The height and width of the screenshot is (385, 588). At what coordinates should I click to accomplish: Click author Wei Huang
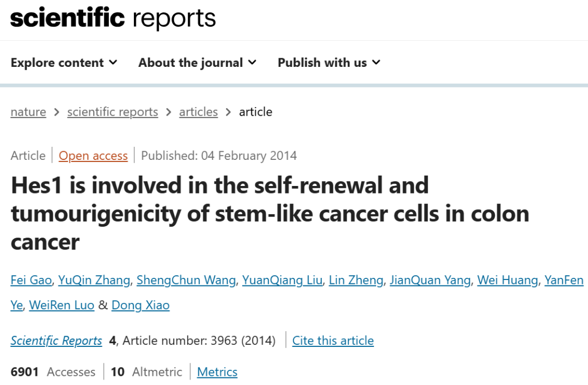click(507, 280)
